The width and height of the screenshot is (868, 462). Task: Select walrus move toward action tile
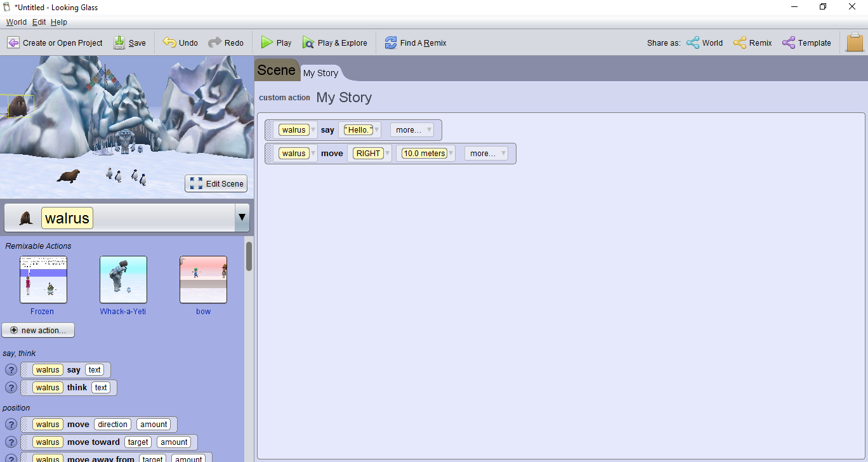(x=109, y=442)
